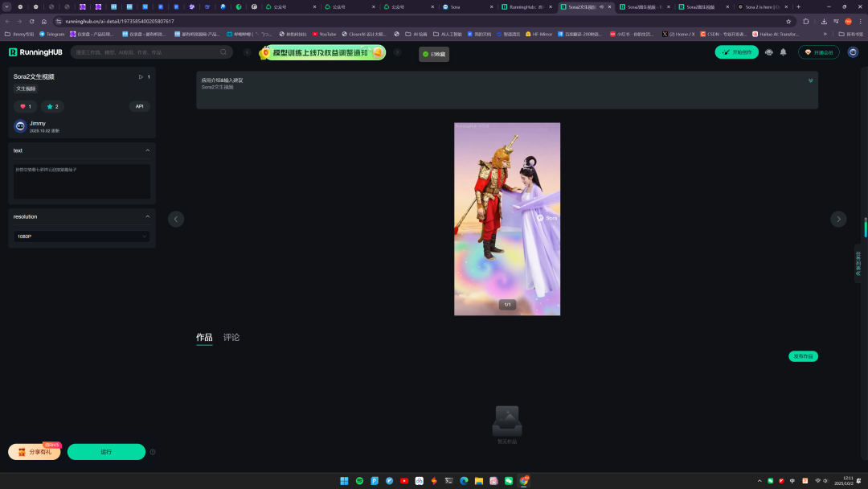This screenshot has width=868, height=489.
Task: Click the model training announcement banner
Action: (322, 52)
